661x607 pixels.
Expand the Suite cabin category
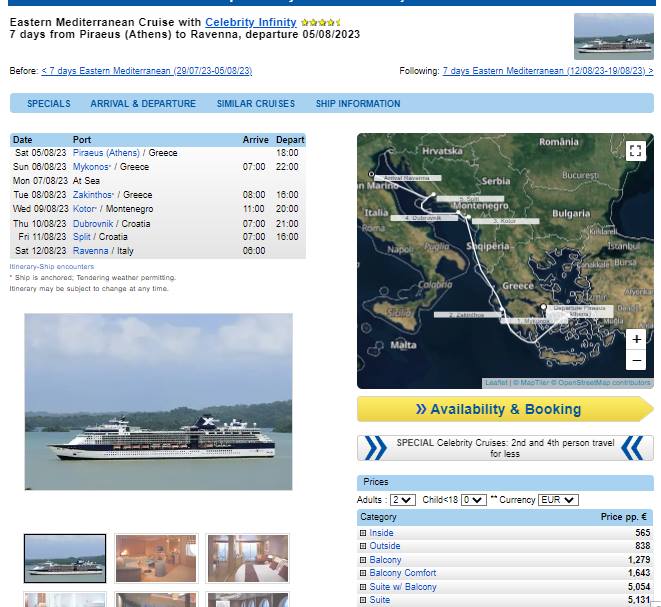[363, 600]
